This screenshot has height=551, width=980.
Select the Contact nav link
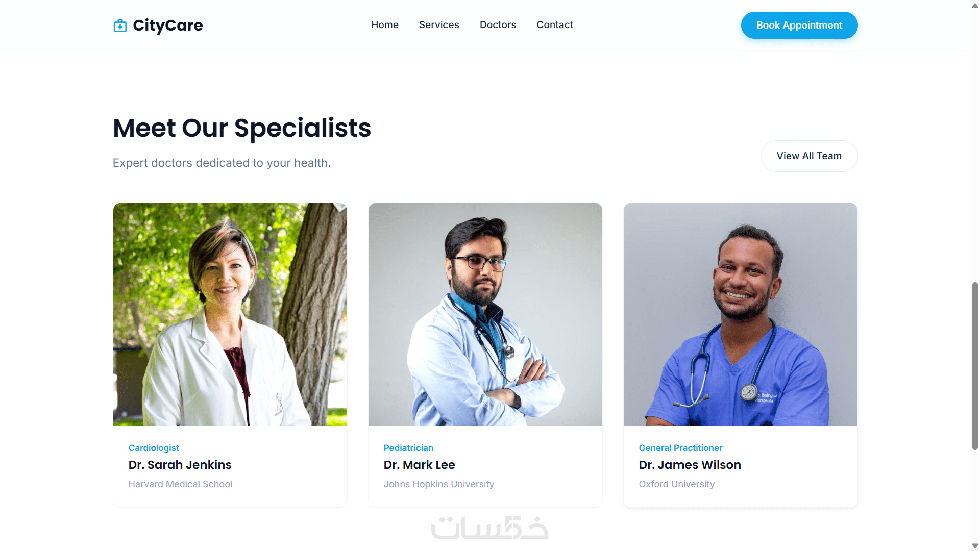(x=555, y=24)
